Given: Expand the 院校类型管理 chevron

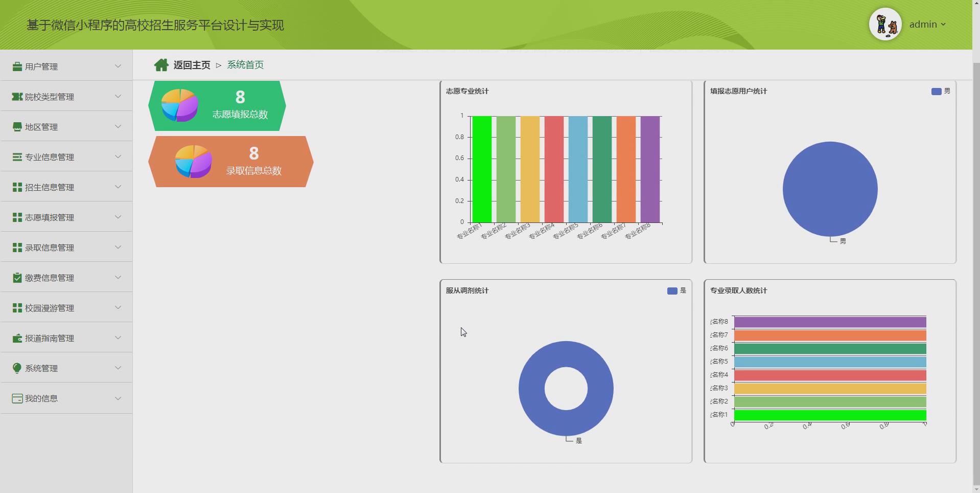Looking at the screenshot, I should 118,96.
